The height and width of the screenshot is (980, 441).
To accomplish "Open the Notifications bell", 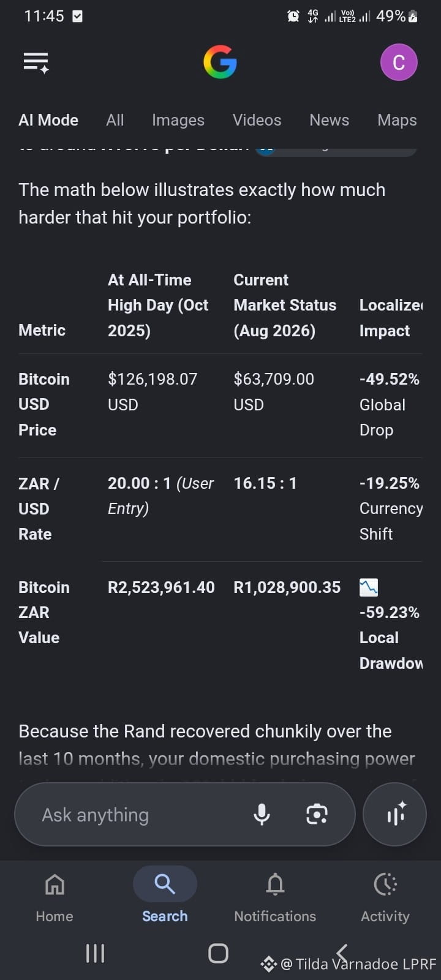I will [275, 898].
